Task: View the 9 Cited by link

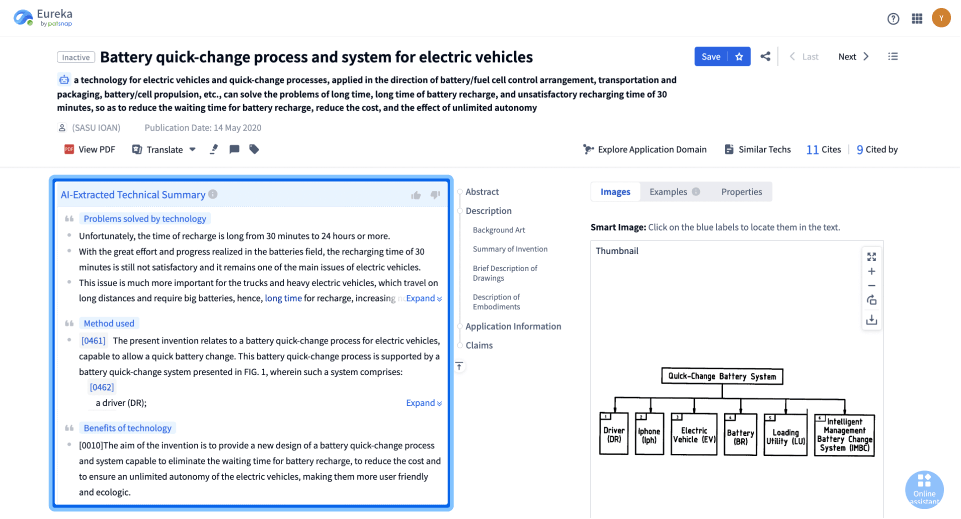Action: coord(877,150)
